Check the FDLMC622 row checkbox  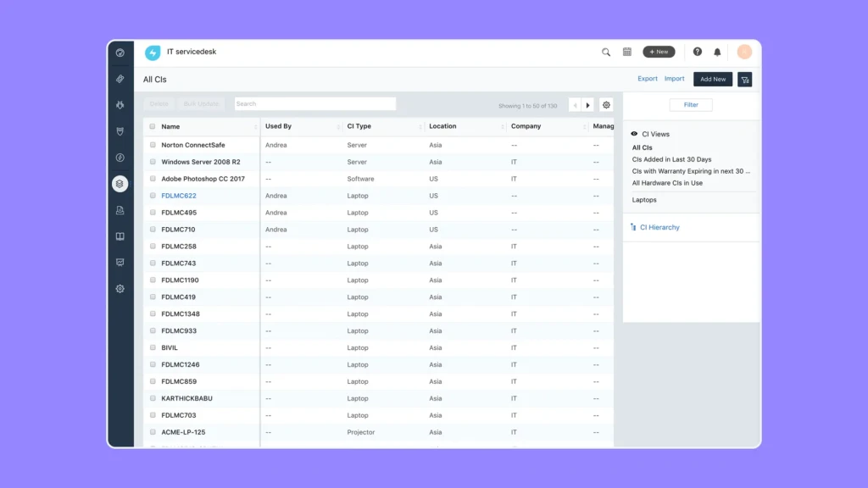coord(153,196)
